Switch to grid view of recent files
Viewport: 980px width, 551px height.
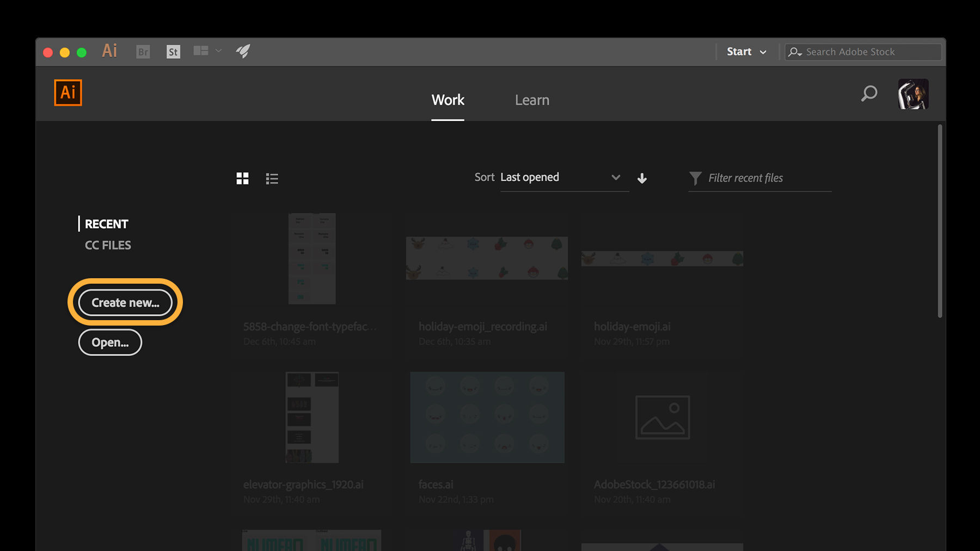pyautogui.click(x=242, y=177)
